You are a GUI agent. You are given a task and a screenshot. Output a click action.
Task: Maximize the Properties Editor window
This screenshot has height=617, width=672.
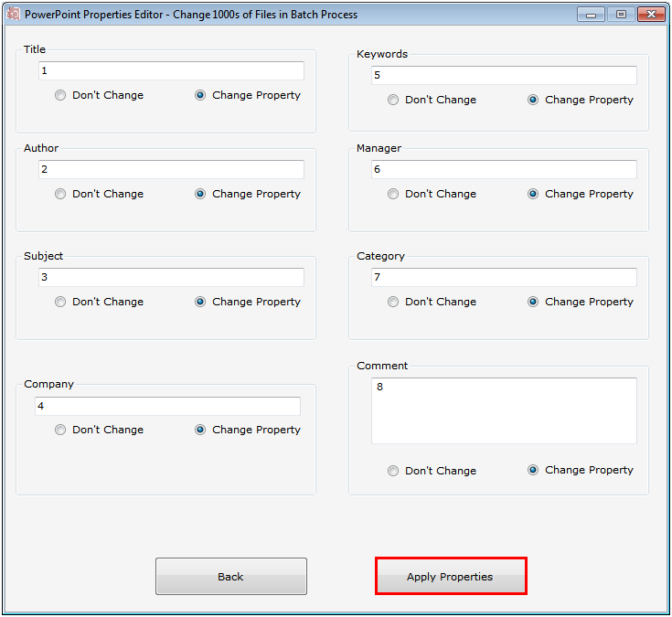[x=621, y=15]
